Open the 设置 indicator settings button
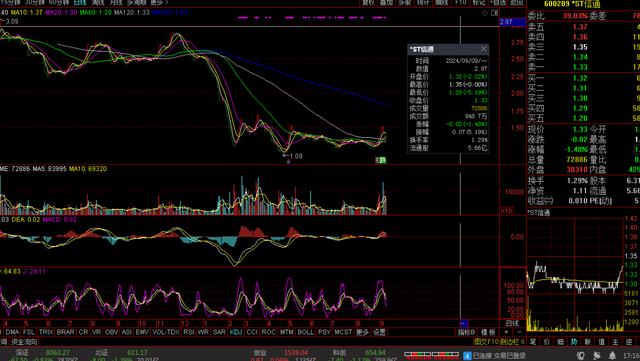640x361 pixels. [379, 332]
